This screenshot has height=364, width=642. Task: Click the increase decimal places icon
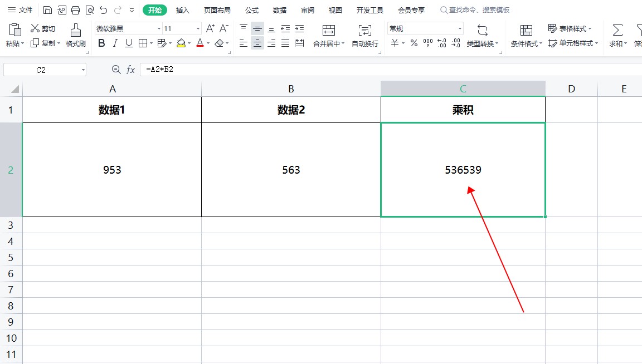pyautogui.click(x=442, y=43)
